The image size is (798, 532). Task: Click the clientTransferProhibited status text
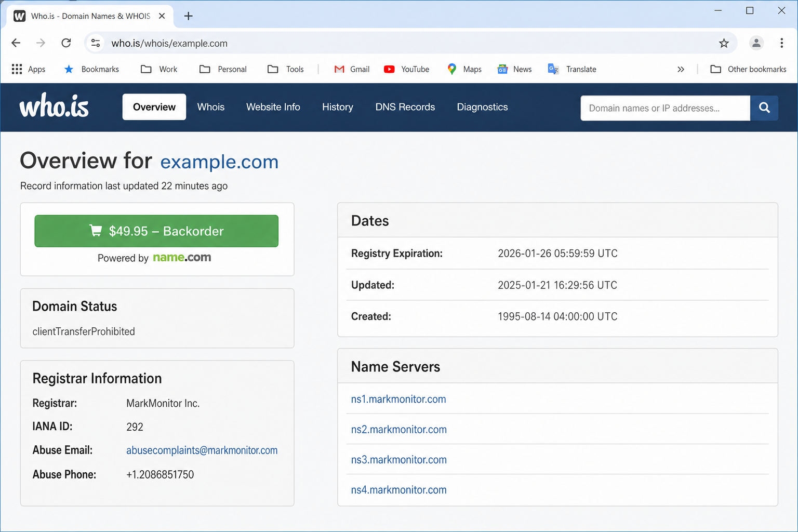coord(84,331)
